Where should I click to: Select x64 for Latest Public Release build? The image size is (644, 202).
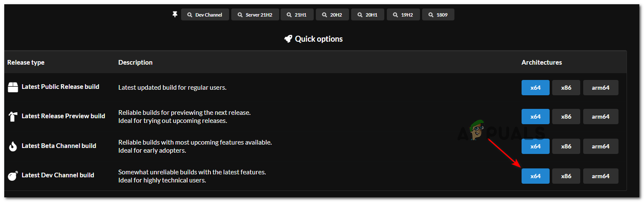pos(535,88)
